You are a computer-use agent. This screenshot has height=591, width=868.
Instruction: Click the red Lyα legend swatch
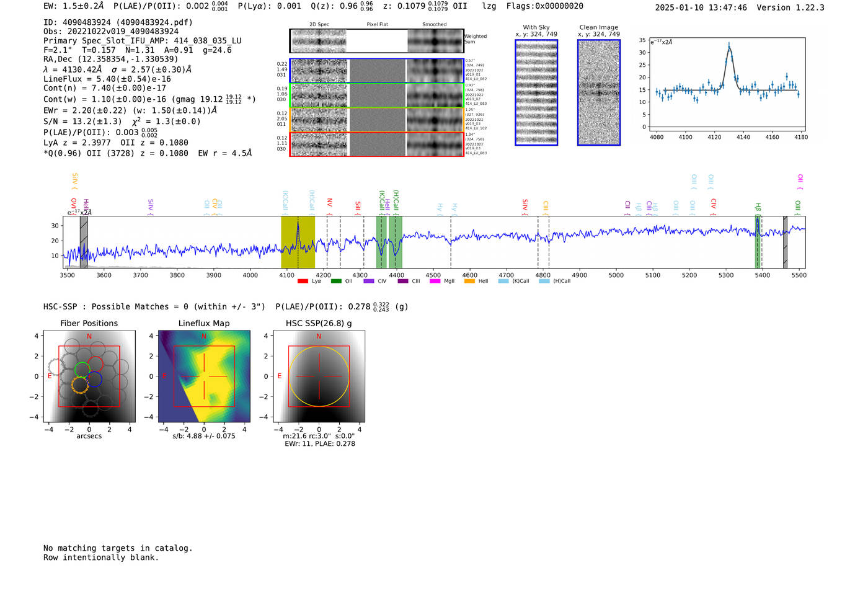click(x=303, y=281)
